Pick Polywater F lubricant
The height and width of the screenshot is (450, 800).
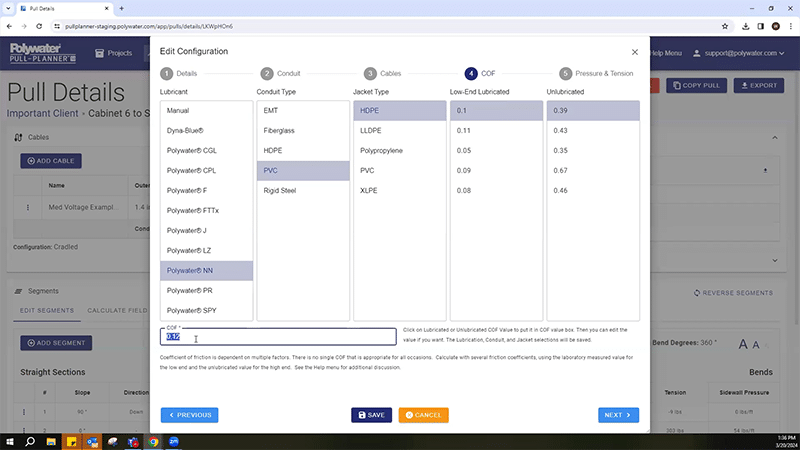[207, 190]
